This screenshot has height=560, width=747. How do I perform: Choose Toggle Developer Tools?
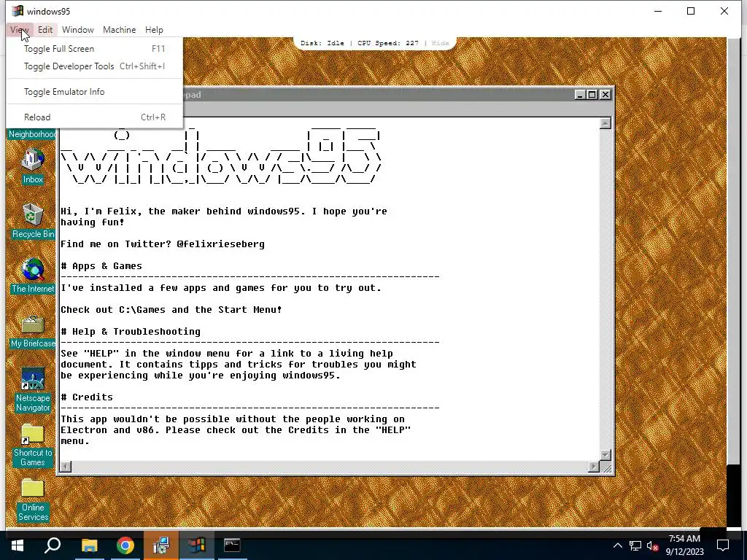click(94, 66)
